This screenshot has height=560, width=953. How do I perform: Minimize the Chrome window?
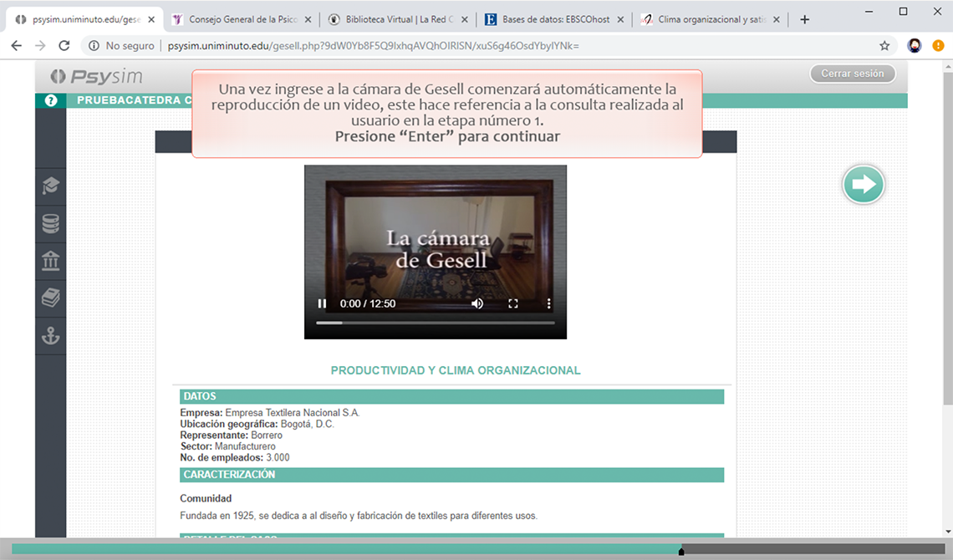tap(869, 11)
